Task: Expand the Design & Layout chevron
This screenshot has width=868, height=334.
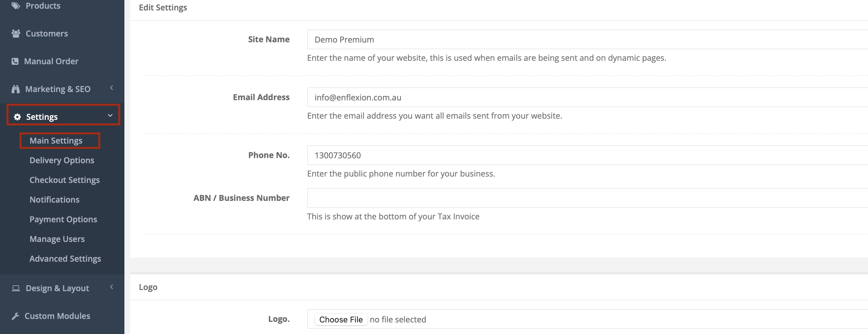Action: (x=111, y=287)
